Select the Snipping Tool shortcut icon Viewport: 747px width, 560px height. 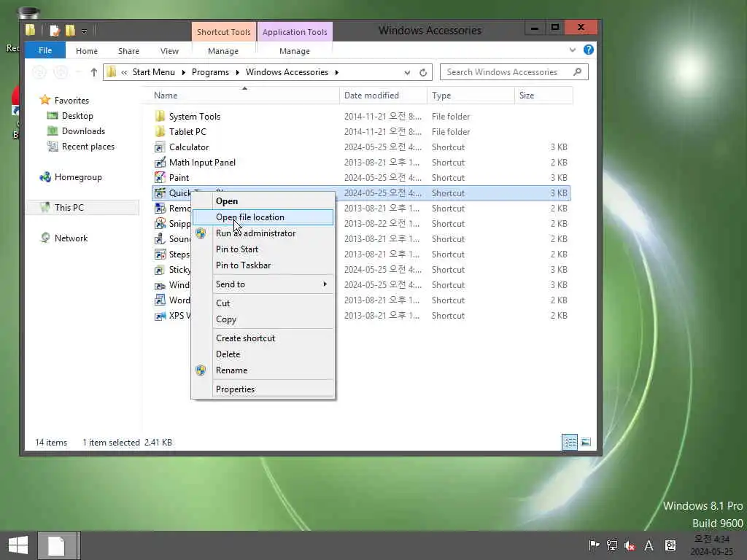click(160, 223)
